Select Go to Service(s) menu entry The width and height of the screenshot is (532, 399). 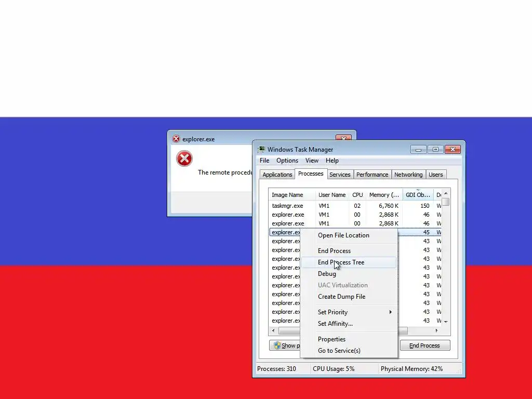pyautogui.click(x=349, y=351)
